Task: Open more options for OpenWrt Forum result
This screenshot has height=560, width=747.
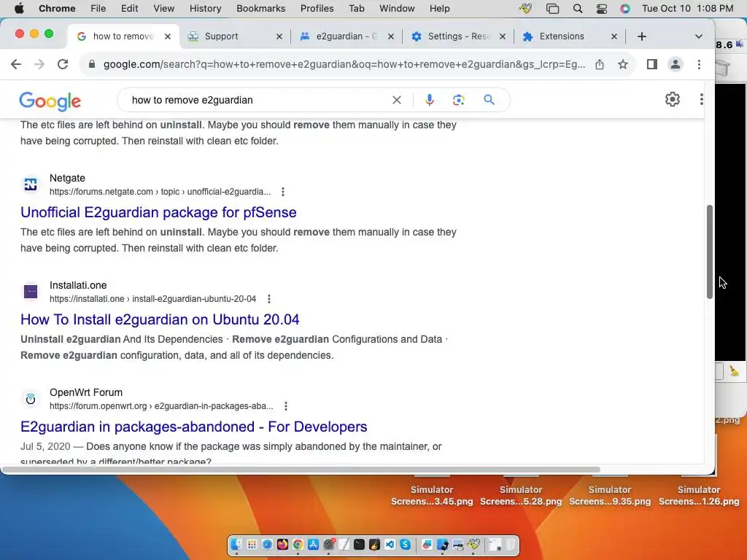Action: (286, 406)
